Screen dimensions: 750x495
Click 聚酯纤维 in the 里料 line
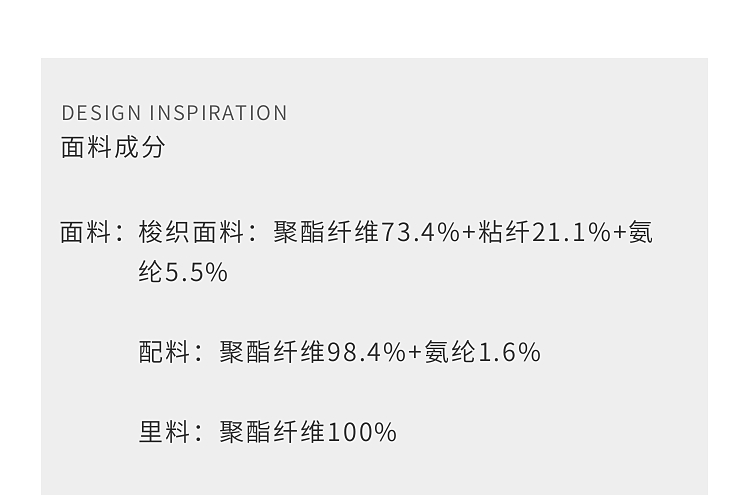(x=272, y=432)
